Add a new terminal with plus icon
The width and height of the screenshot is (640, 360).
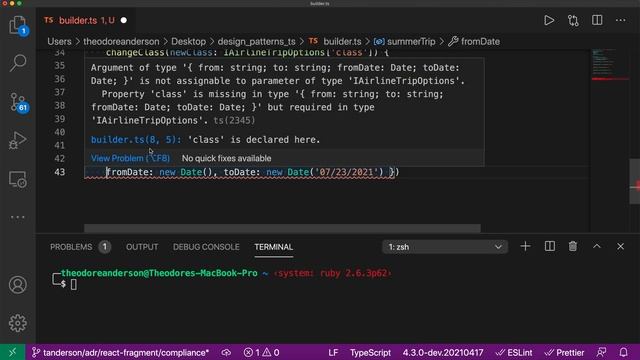[525, 247]
